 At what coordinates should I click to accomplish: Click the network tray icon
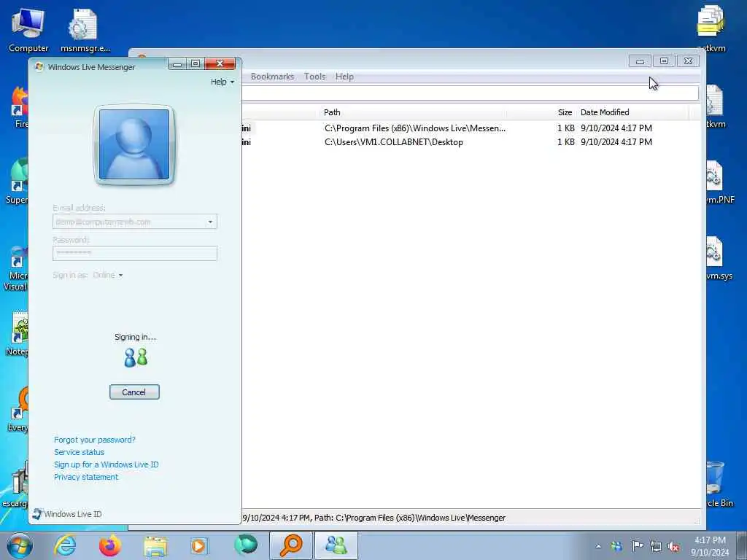(x=656, y=546)
